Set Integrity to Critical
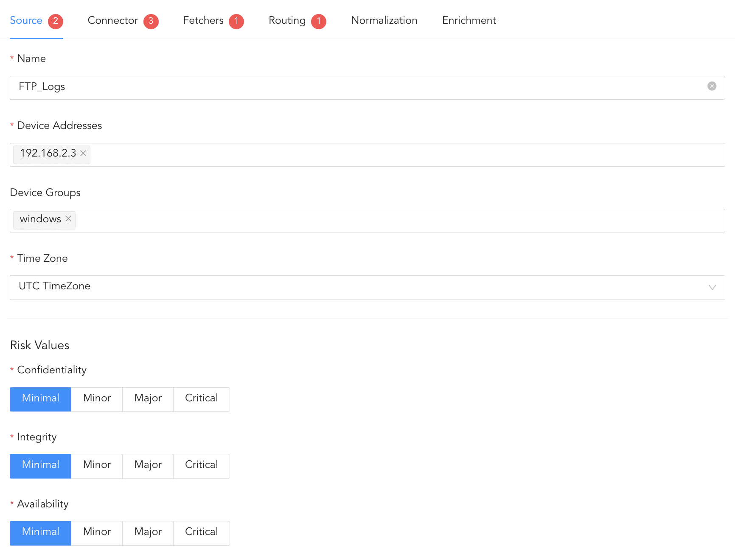Viewport: 735px width, 560px height. pos(201,465)
